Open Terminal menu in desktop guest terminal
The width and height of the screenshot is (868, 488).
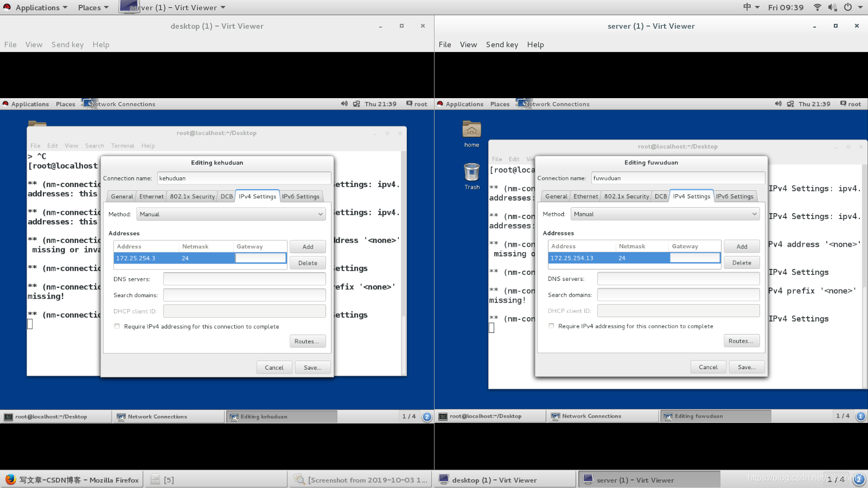[x=123, y=146]
